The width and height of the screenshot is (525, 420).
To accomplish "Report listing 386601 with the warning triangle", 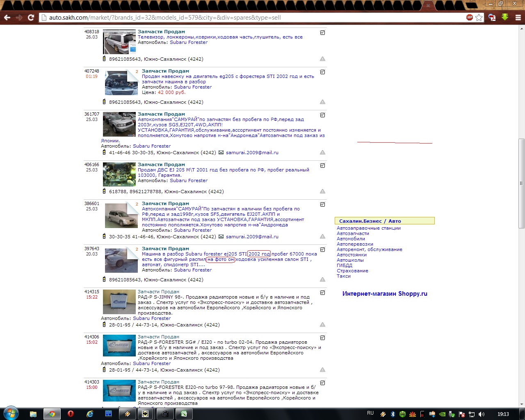I will point(322,236).
